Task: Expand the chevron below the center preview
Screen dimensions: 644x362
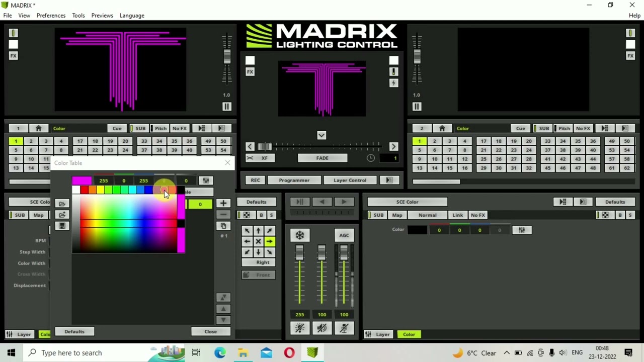Action: (321, 135)
